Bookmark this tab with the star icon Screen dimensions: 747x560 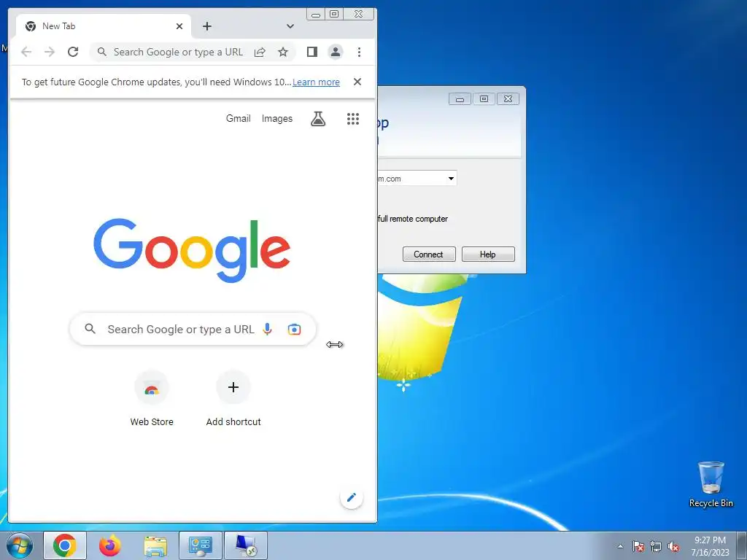(x=283, y=52)
